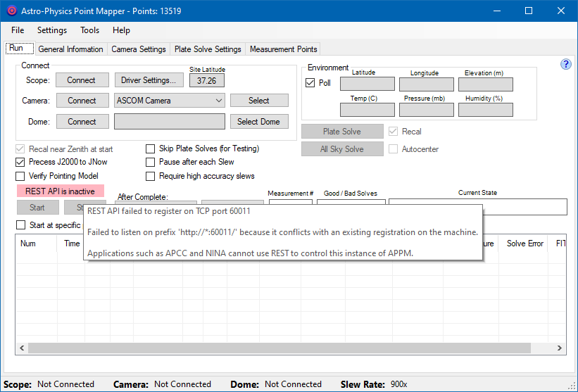The width and height of the screenshot is (578, 392).
Task: Switch to the General Information tab
Action: (71, 49)
